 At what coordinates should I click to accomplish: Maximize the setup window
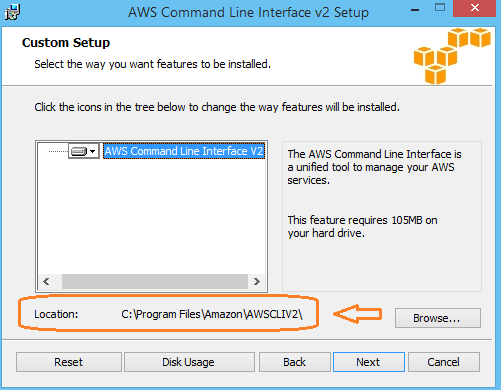click(x=440, y=8)
